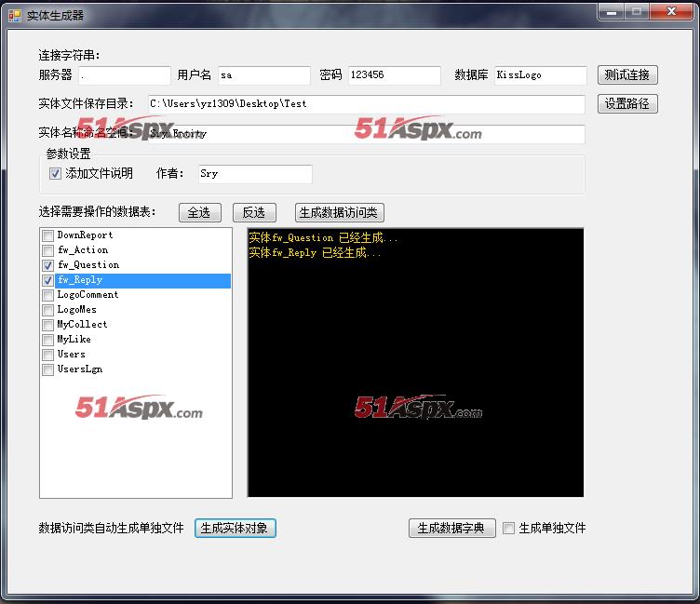The image size is (700, 604).
Task: Click the 实体文件保存目录 path field
Action: 366,104
